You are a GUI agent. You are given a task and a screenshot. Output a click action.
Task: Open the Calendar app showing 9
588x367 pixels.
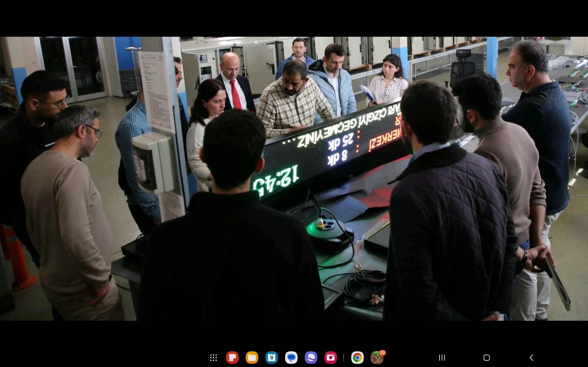pos(271,357)
